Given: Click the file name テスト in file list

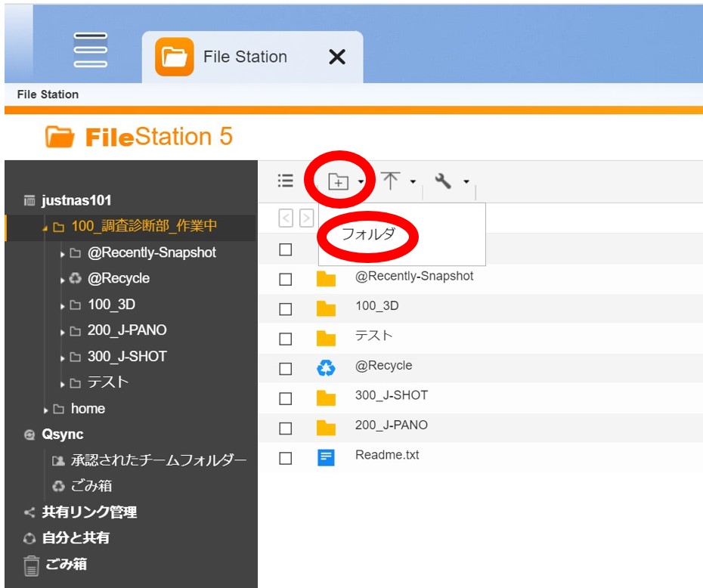Looking at the screenshot, I should coord(373,336).
